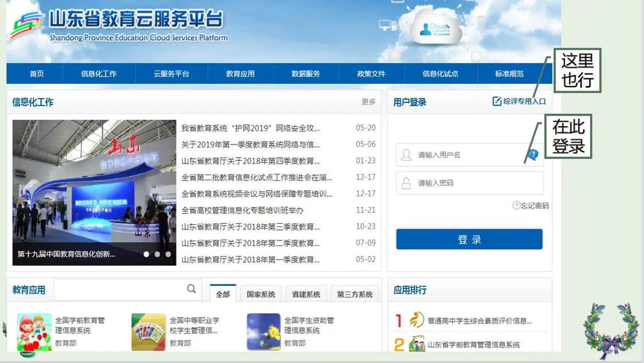Open 山东省学前教育管理信息系统 ranking entry

point(474,345)
